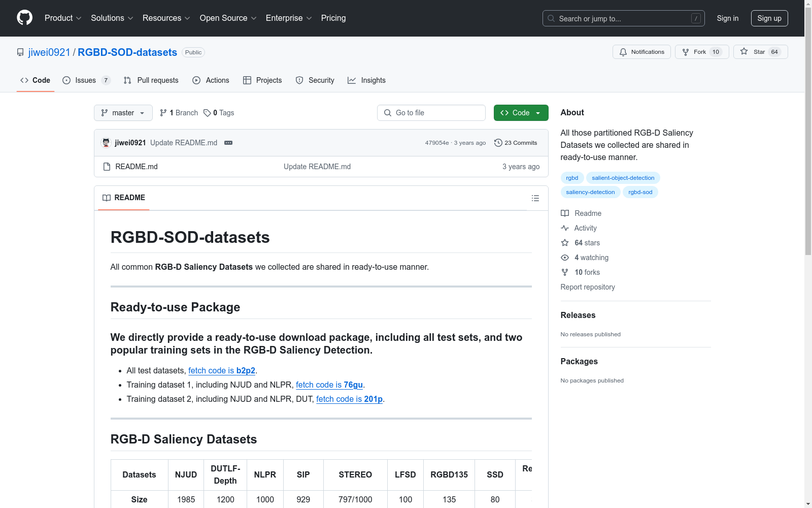This screenshot has width=812, height=508.
Task: Click the Sign in link
Action: click(x=728, y=18)
